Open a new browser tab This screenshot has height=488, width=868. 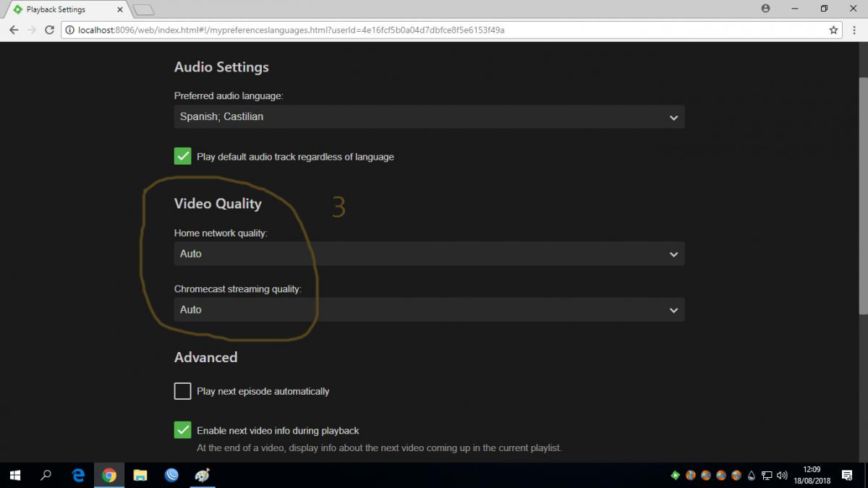[144, 9]
